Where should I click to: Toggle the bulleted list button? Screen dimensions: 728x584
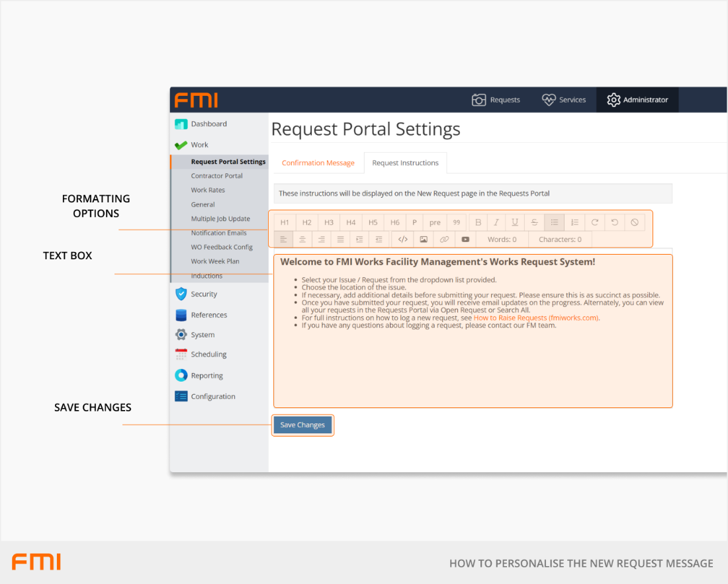point(555,222)
